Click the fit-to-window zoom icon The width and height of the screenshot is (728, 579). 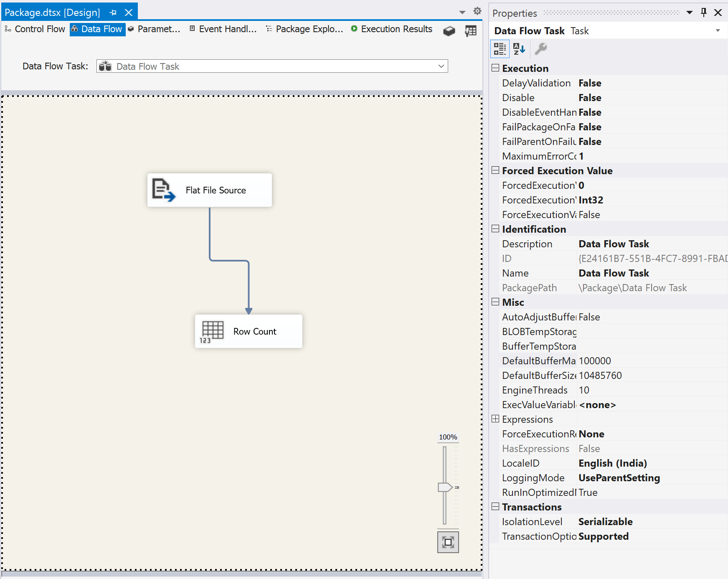pyautogui.click(x=448, y=542)
